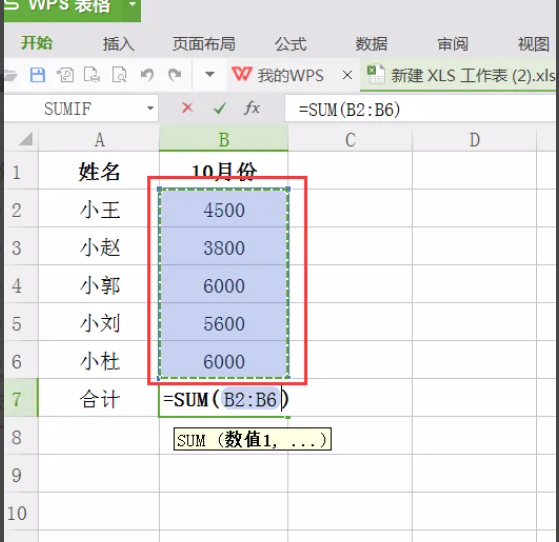Select column A header
This screenshot has height=542, width=559.
99,140
